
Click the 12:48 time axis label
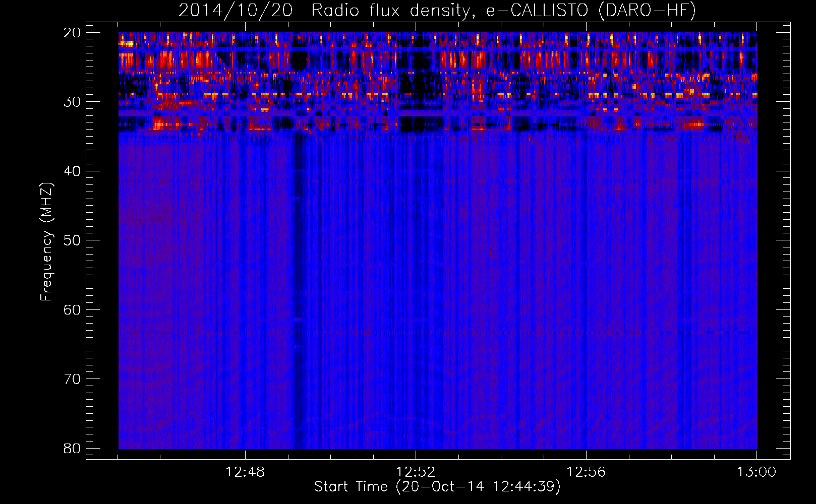coord(245,472)
